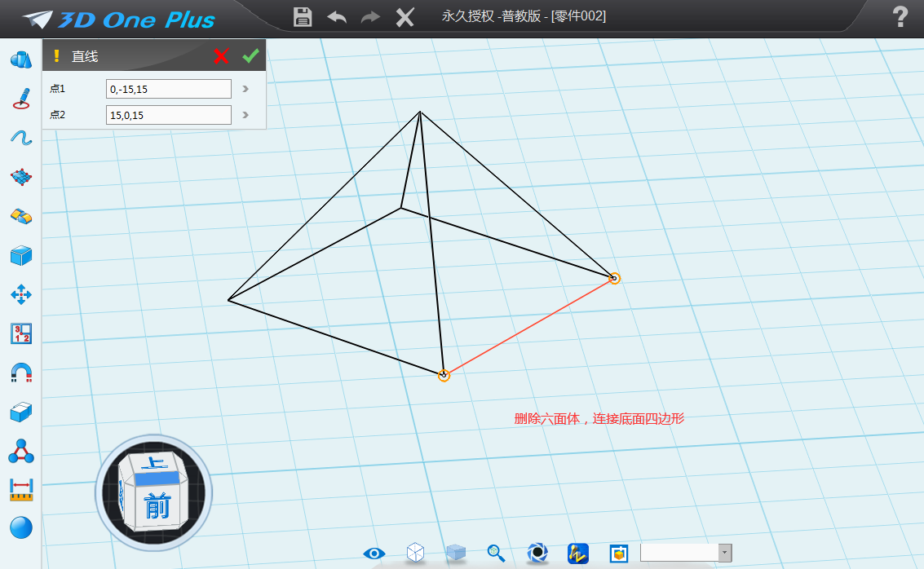This screenshot has width=924, height=569.
Task: Click the 点1 coordinate input field
Action: 169,89
